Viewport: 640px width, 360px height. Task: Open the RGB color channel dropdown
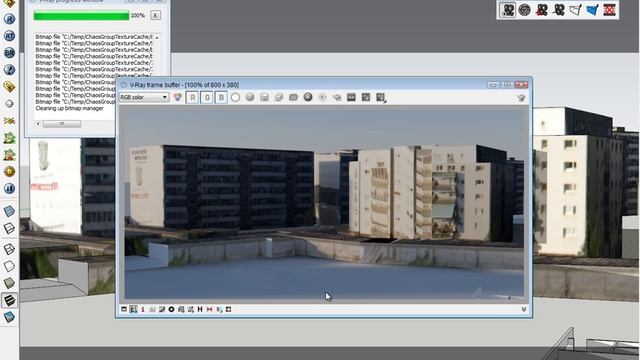[x=144, y=97]
